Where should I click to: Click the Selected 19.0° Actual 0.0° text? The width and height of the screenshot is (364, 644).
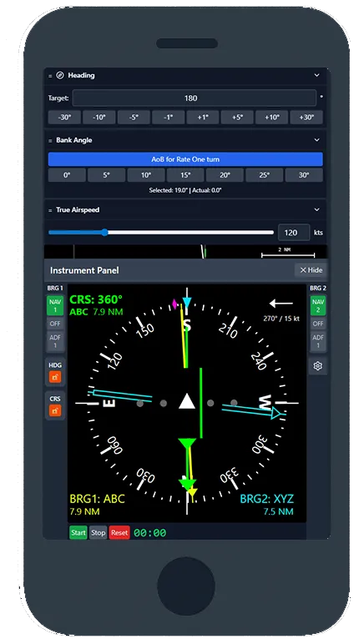coord(185,190)
